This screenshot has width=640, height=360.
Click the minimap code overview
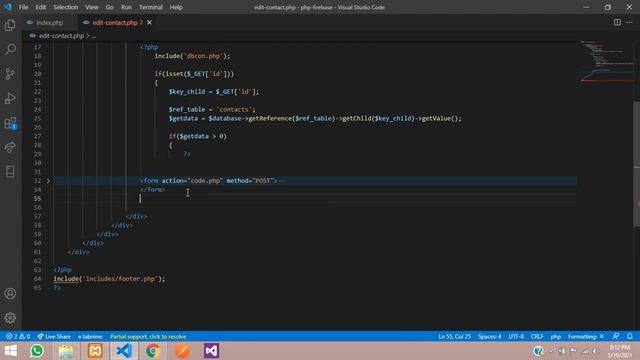(x=607, y=61)
